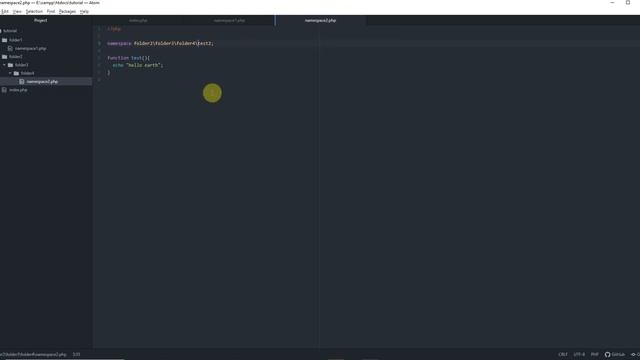Click the folder4 folder icon
The image size is (640, 360).
(x=16, y=73)
